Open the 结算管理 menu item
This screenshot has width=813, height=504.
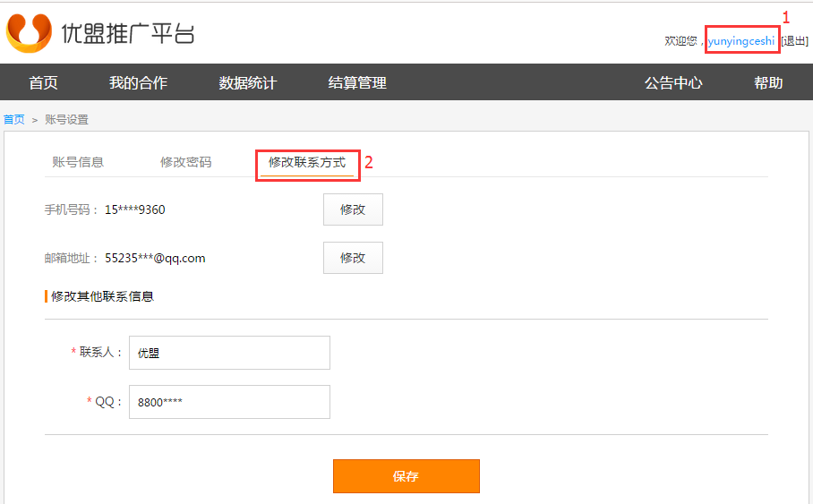click(x=357, y=82)
